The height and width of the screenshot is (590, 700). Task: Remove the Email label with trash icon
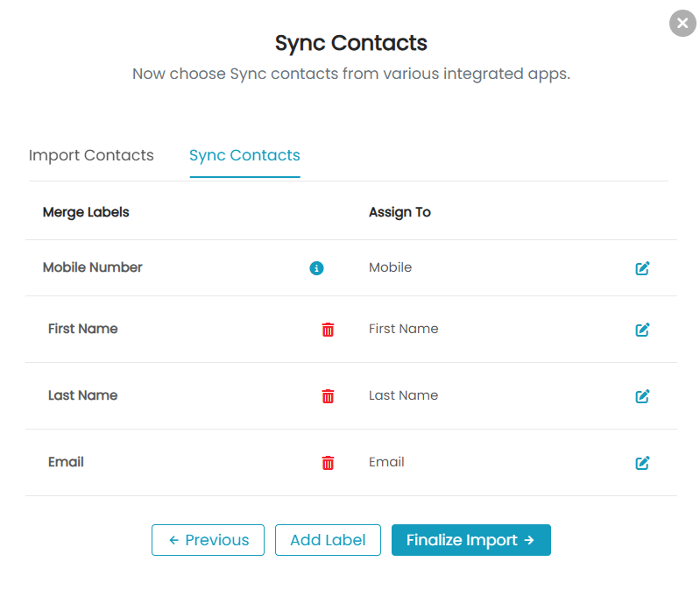pos(328,463)
